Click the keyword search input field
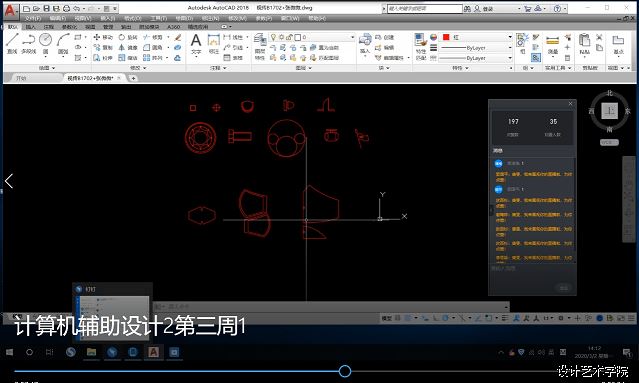 pyautogui.click(x=424, y=8)
